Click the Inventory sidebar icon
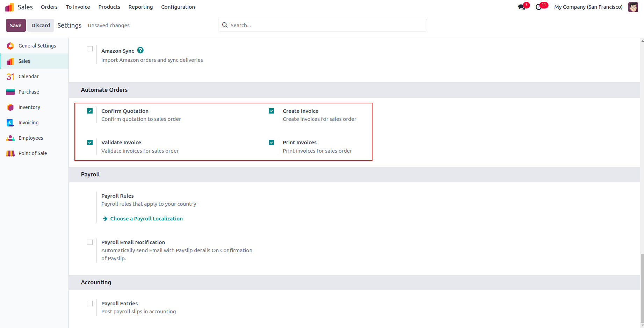Viewport: 644px width, 328px height. click(10, 107)
